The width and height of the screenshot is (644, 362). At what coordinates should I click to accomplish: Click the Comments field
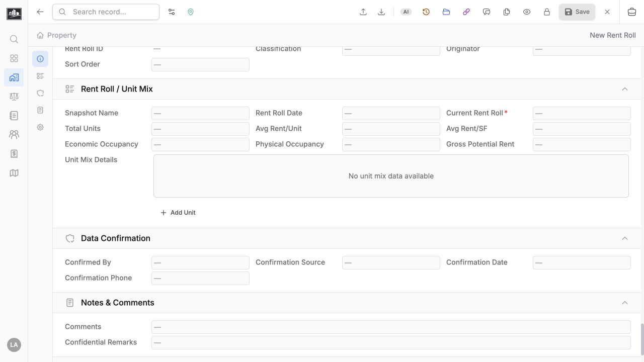pos(391,327)
